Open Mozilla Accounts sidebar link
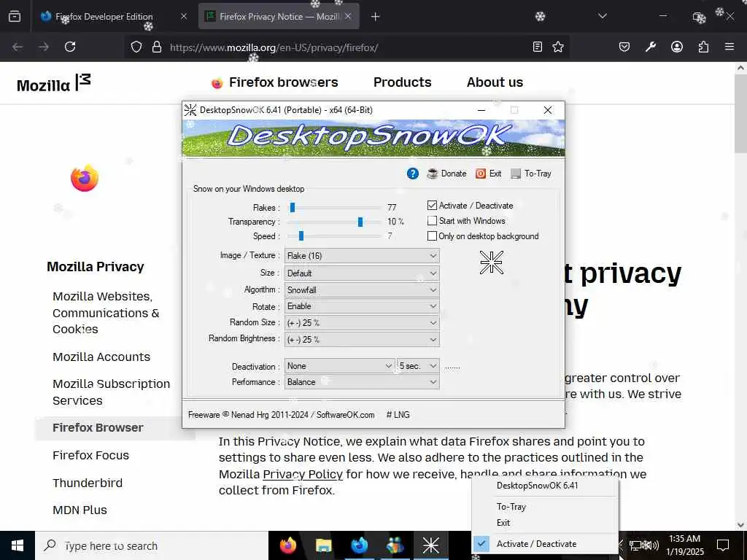The width and height of the screenshot is (747, 560). point(101,357)
